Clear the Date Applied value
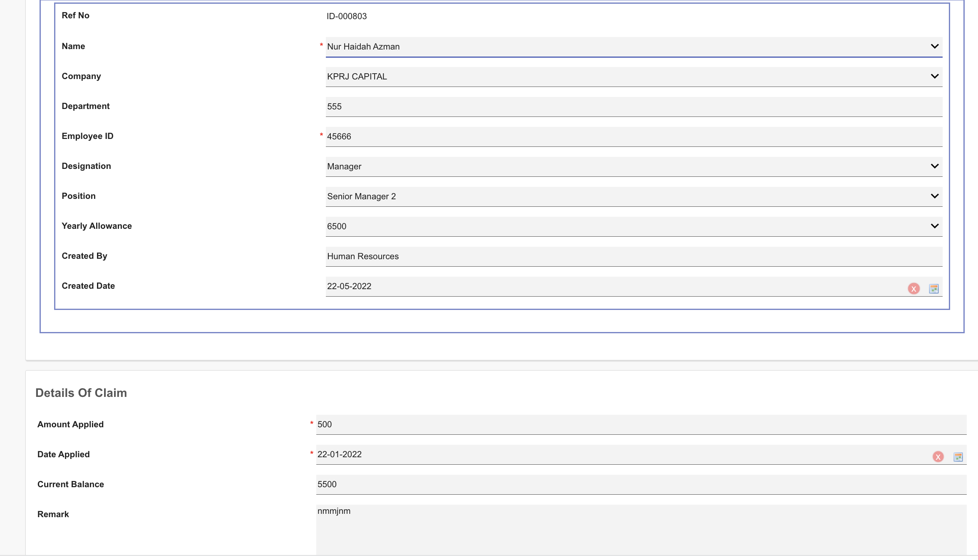 (938, 457)
